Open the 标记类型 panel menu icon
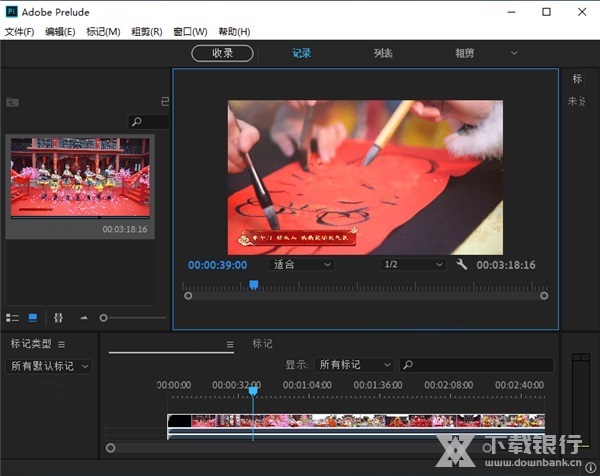The image size is (600, 476). 62,344
